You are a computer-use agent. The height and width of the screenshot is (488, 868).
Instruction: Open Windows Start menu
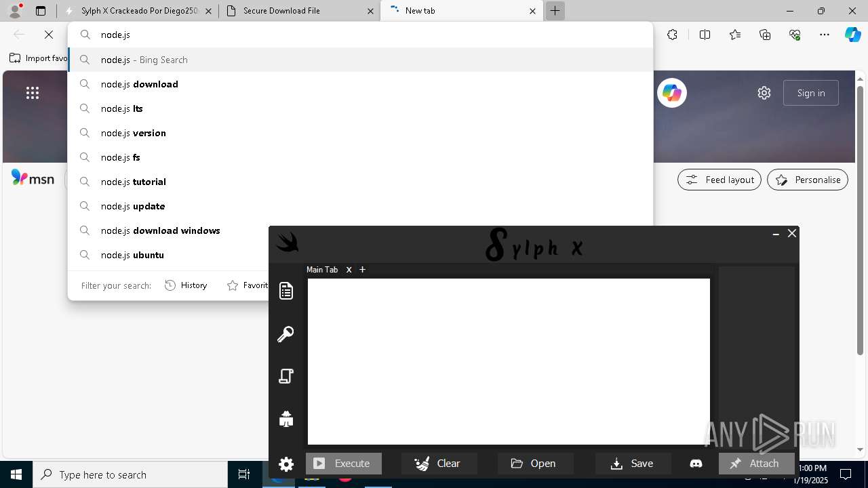[16, 474]
